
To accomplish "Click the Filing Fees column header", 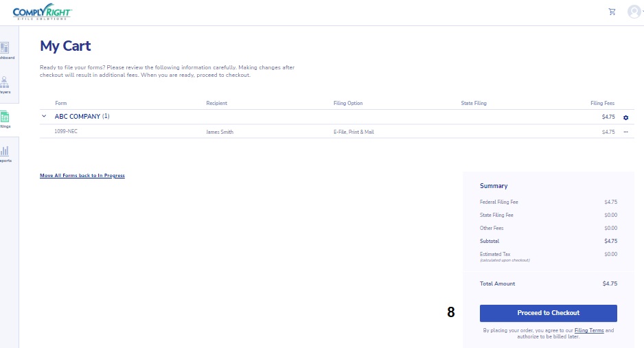I will (x=603, y=103).
